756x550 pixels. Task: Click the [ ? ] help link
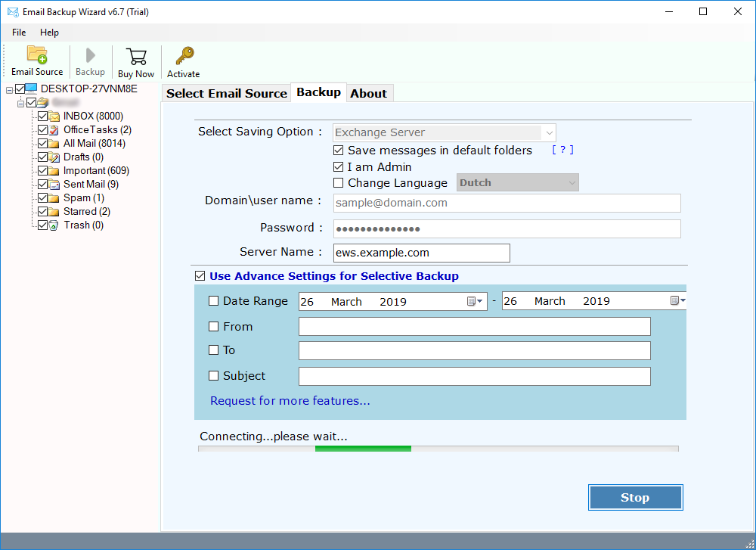click(x=562, y=150)
